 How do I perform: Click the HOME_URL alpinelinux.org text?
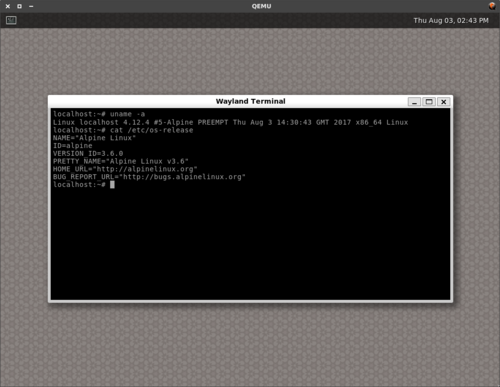tap(125, 169)
